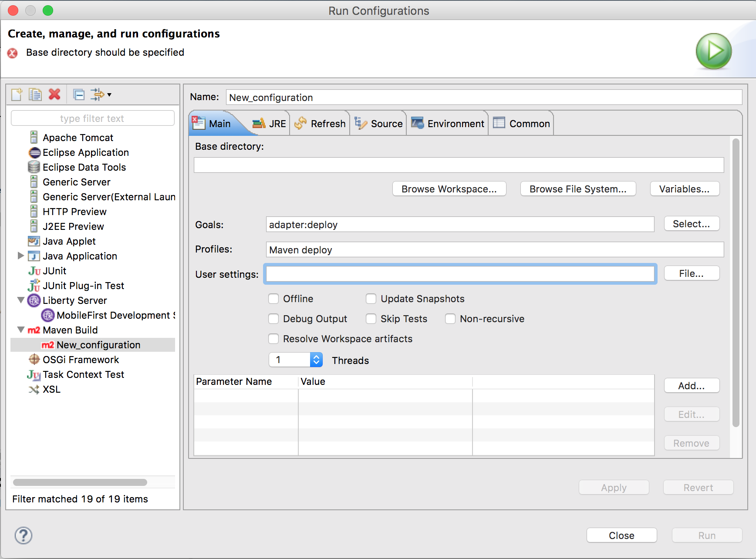Click the JUnit icon

coord(34,271)
